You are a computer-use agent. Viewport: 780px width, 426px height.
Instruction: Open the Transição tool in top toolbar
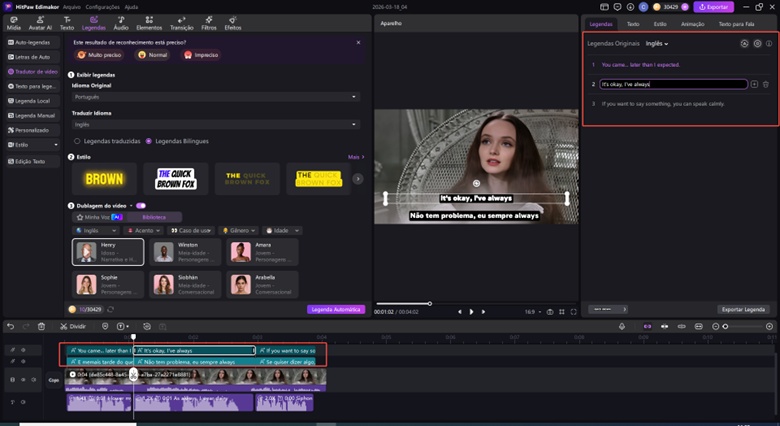[180, 24]
